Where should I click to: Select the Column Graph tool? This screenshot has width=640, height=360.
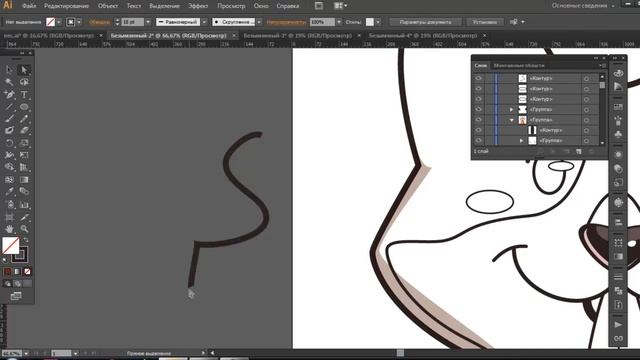tap(24, 204)
